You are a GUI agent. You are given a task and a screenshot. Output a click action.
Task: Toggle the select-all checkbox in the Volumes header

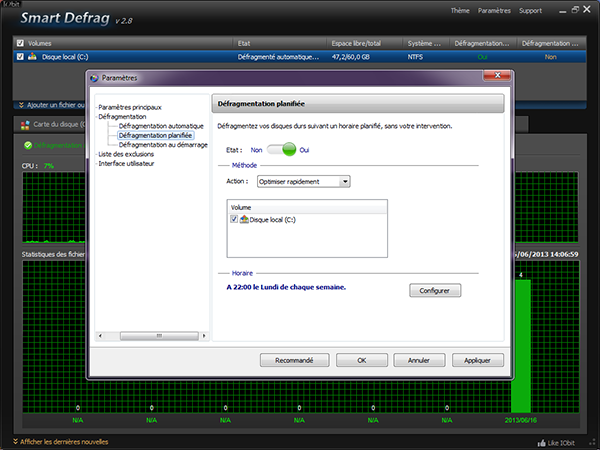(20, 44)
